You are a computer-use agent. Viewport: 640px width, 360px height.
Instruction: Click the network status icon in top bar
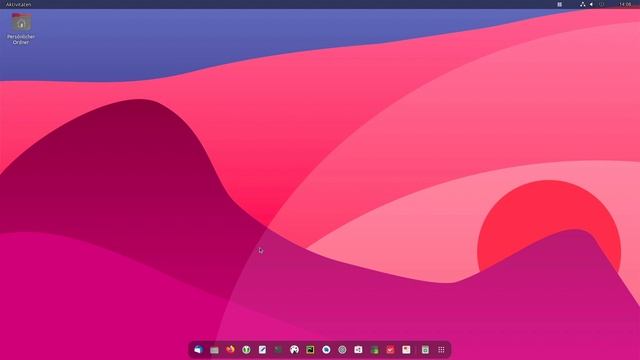[582, 4]
